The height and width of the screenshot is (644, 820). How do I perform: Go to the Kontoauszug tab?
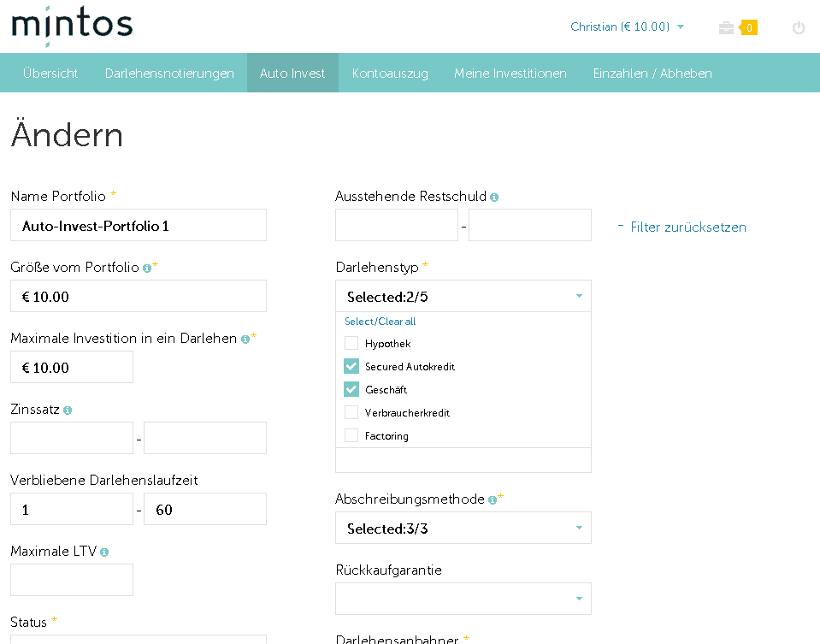pyautogui.click(x=389, y=74)
